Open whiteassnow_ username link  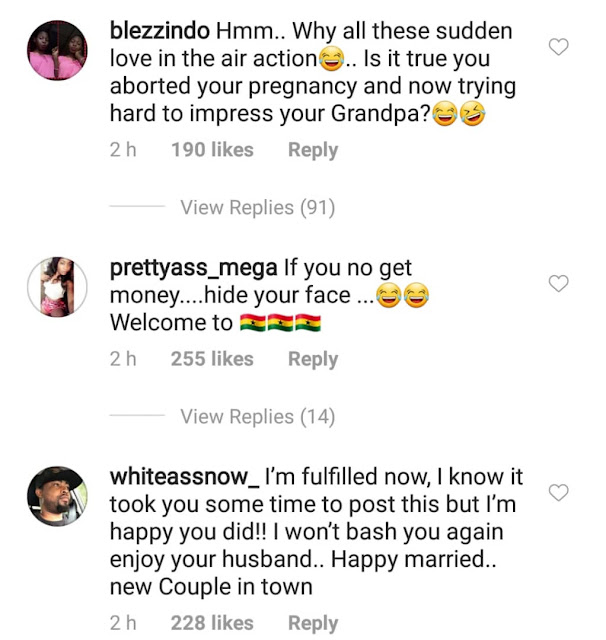click(x=184, y=477)
